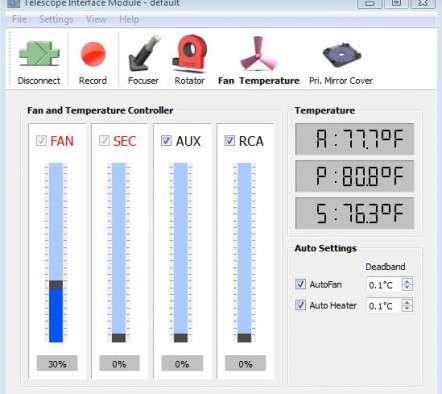
Task: Open the Settings menu
Action: 56,19
